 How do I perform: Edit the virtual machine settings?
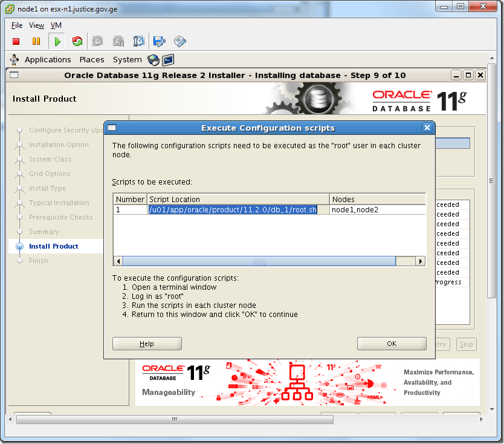[158, 41]
